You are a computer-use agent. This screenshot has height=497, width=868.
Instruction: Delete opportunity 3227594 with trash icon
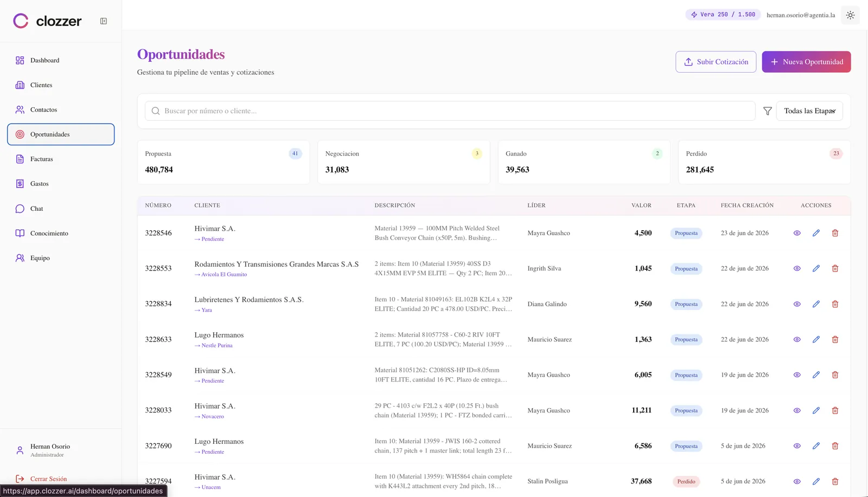[835, 482]
